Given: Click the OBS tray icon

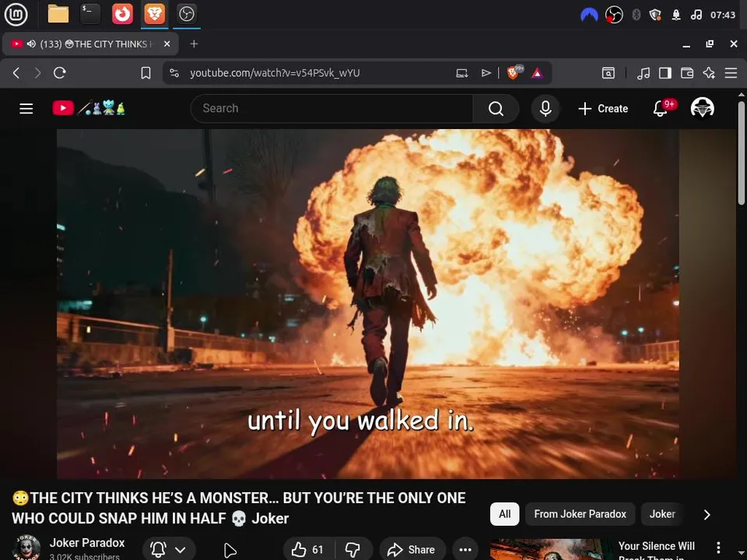Looking at the screenshot, I should click(614, 15).
